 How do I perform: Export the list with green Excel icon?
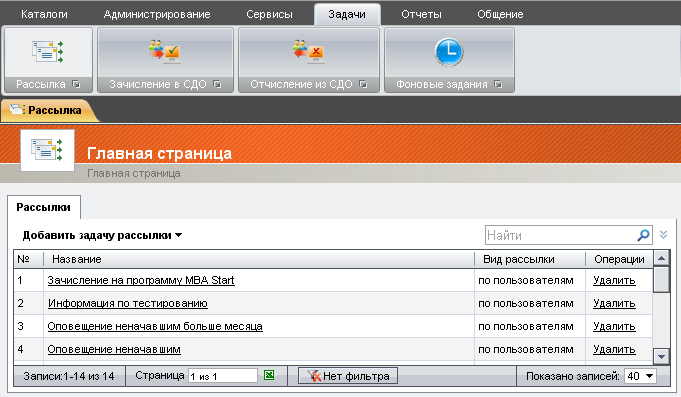(x=269, y=375)
